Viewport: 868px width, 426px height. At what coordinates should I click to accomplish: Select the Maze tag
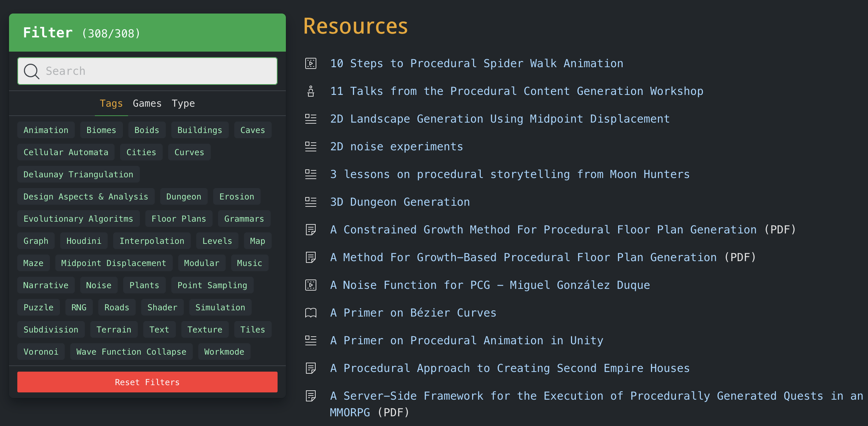tap(33, 263)
